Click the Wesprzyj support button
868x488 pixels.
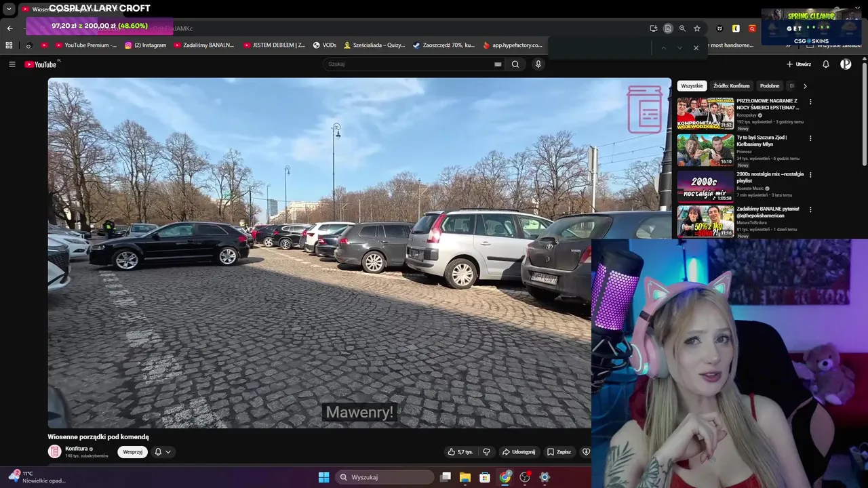point(133,452)
